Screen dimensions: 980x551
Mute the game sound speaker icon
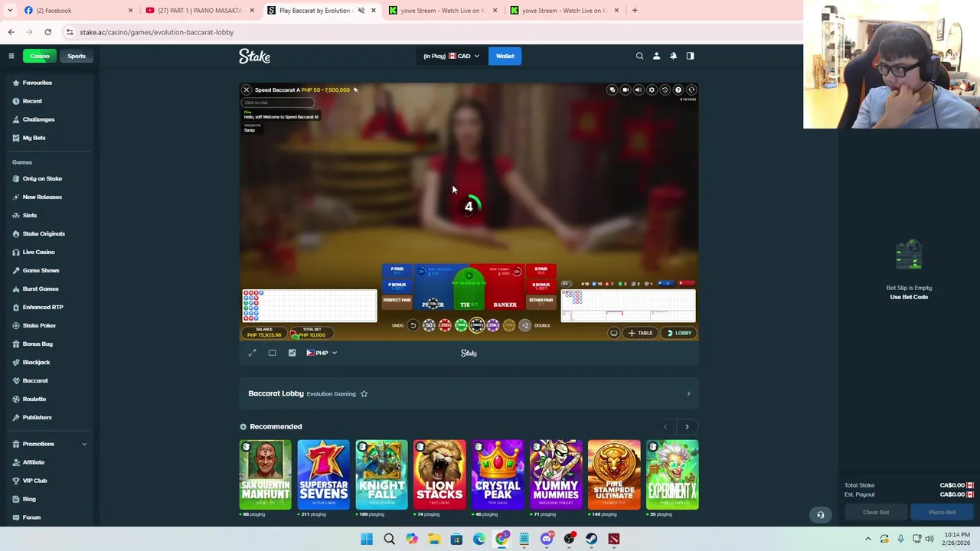point(639,90)
